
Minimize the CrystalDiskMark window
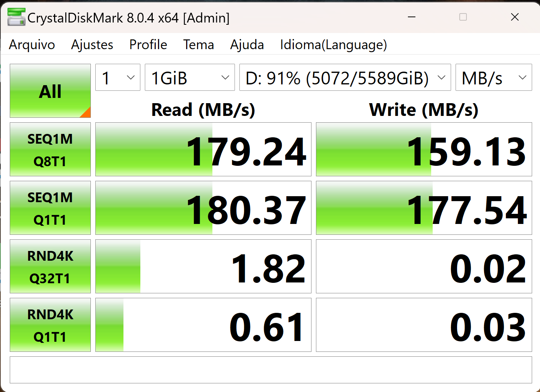(412, 17)
